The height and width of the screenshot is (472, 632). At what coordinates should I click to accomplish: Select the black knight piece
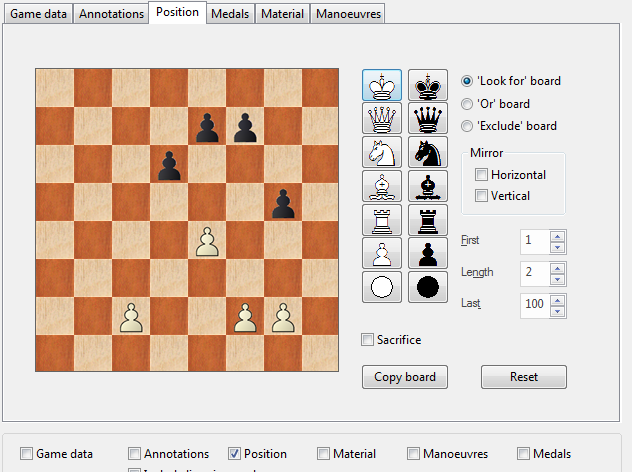tap(428, 152)
